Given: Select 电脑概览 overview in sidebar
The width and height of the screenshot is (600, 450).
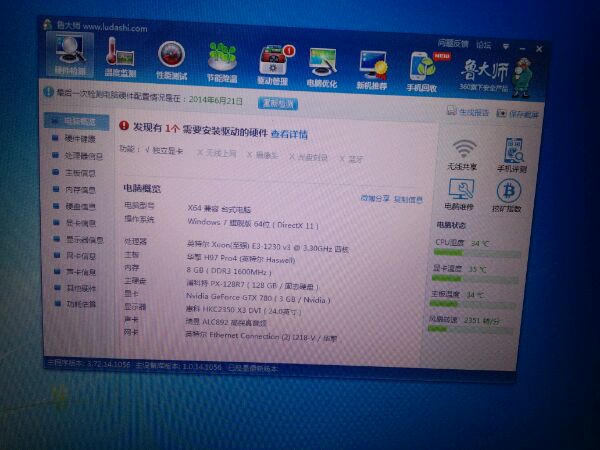Looking at the screenshot, I should tap(77, 121).
